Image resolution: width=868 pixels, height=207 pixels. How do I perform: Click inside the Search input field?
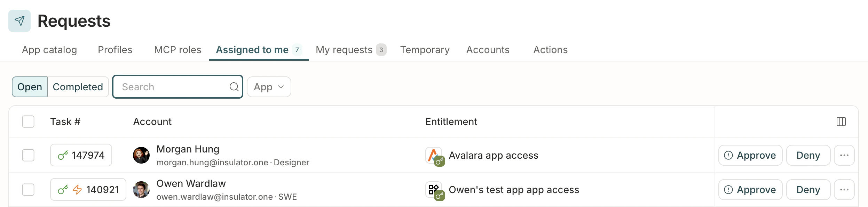tap(167, 86)
